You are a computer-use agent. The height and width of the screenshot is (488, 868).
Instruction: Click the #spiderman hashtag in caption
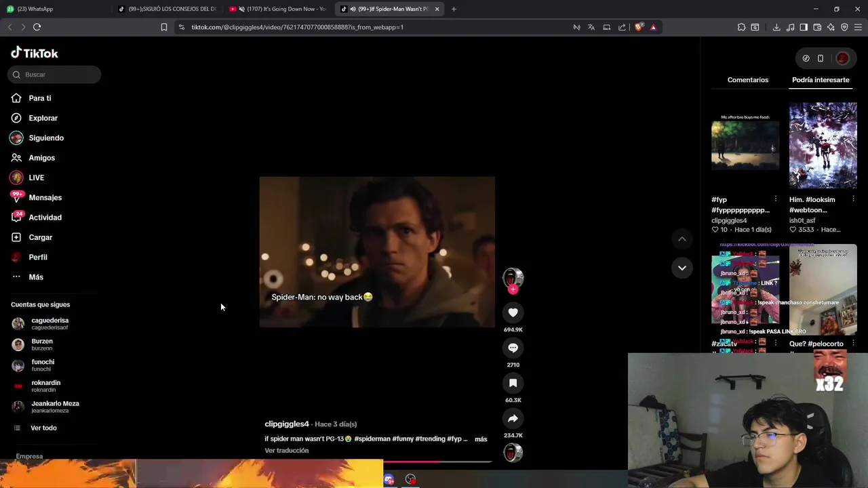tap(372, 439)
